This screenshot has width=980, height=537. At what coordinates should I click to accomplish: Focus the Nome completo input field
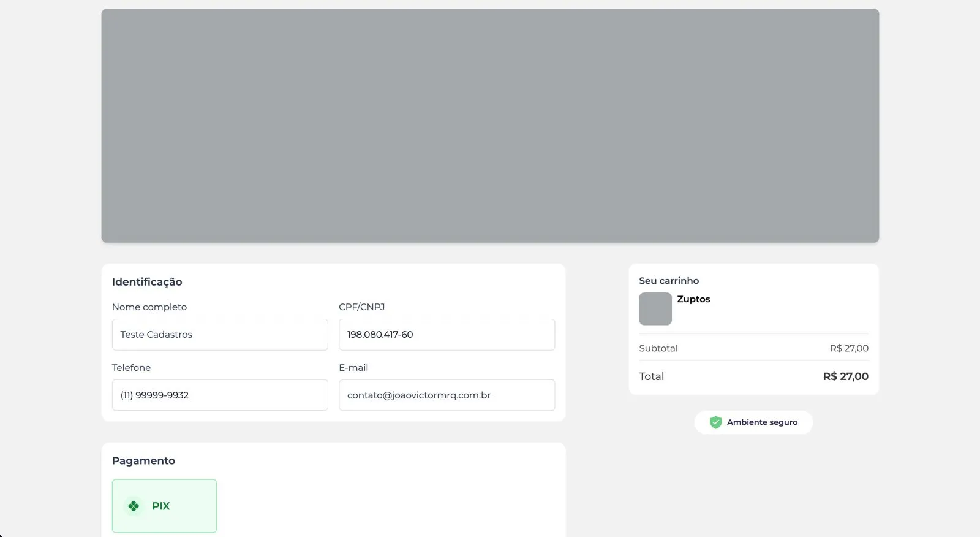pos(220,335)
